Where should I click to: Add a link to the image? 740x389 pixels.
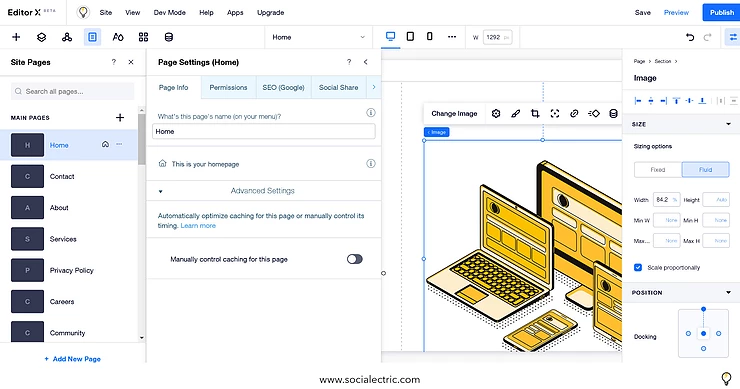pyautogui.click(x=574, y=113)
